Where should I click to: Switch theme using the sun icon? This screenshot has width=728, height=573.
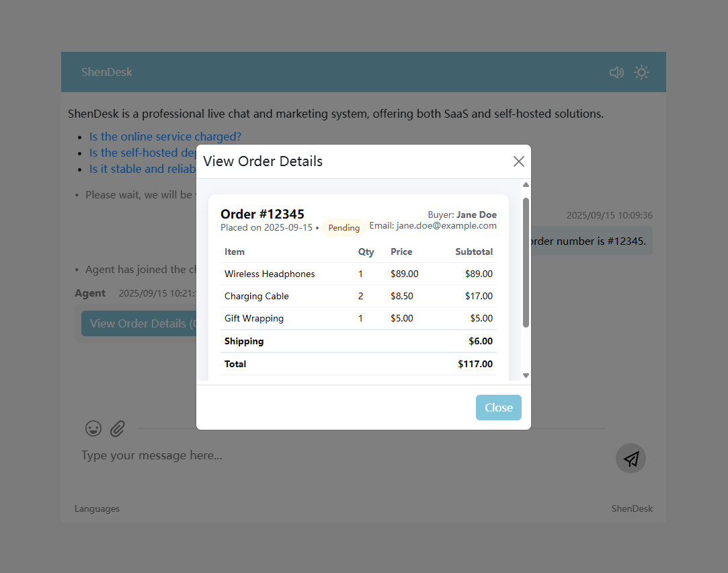tap(641, 73)
